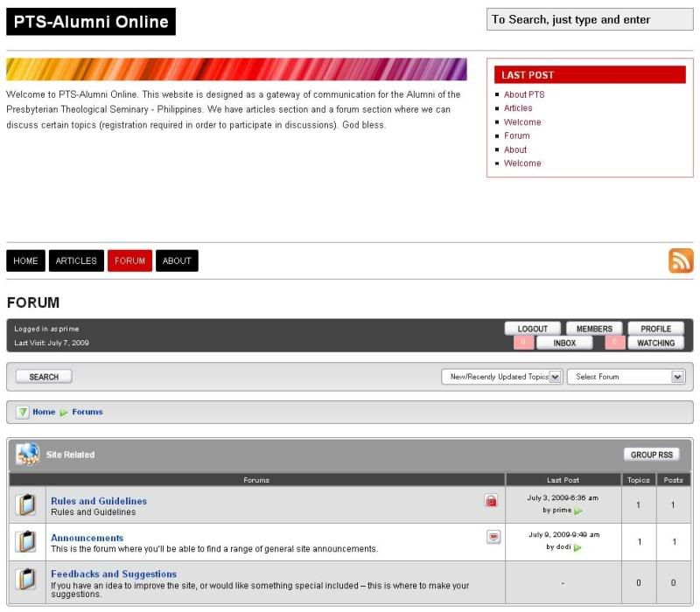Click the Posts column header
Image resolution: width=700 pixels, height=612 pixels.
tap(673, 480)
